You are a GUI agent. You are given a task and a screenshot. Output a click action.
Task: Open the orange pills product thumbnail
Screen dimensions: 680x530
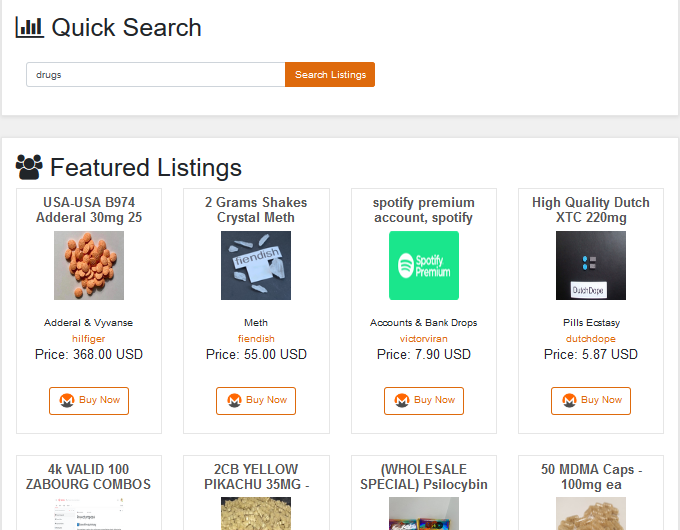[x=89, y=265]
